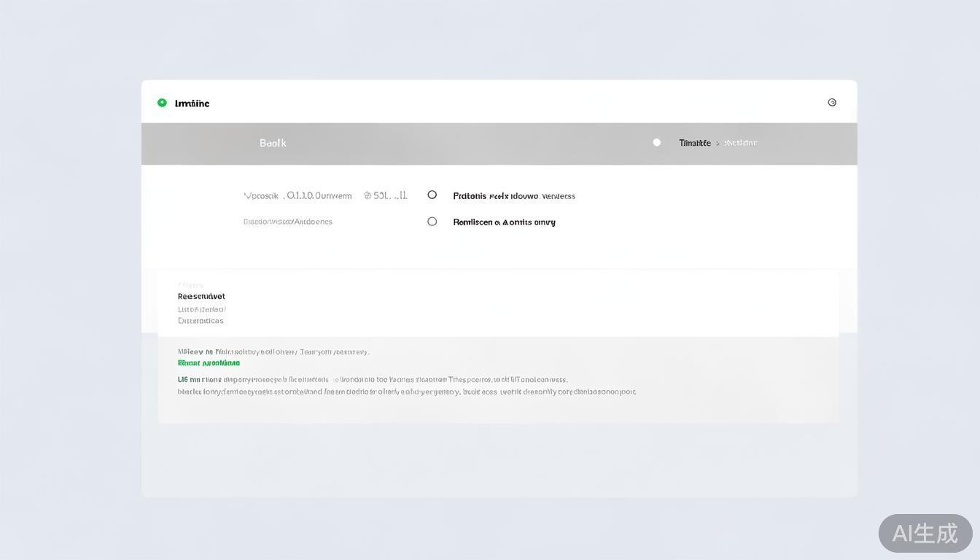
Task: Click the green Ettant pyoatidnaa link
Action: click(x=209, y=362)
